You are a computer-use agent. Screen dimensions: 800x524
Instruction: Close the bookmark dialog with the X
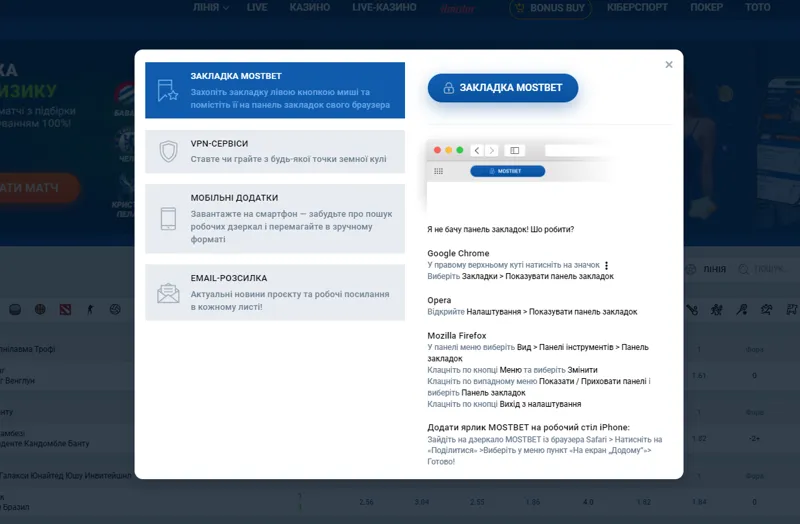click(x=669, y=65)
